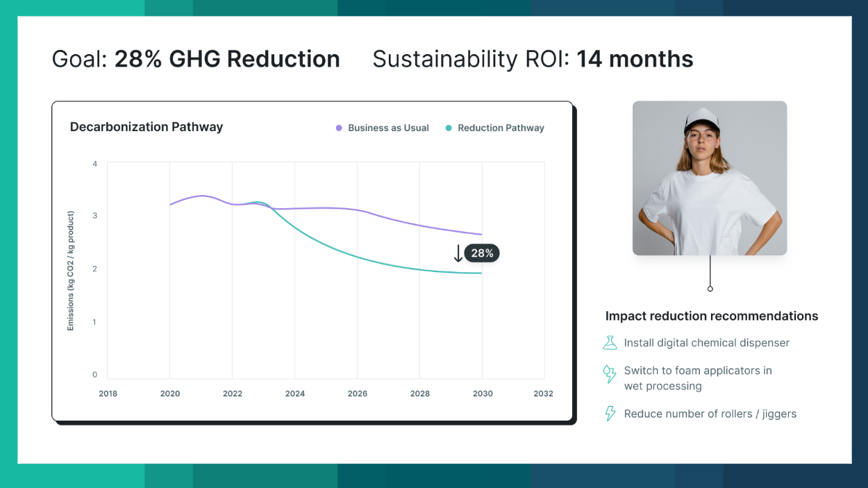The height and width of the screenshot is (488, 868).
Task: Click the teal Reduction Pathway legend dot
Action: click(449, 128)
